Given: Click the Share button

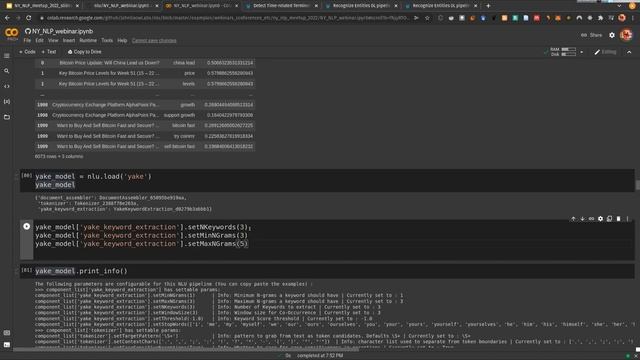Looking at the screenshot, I should [x=592, y=35].
